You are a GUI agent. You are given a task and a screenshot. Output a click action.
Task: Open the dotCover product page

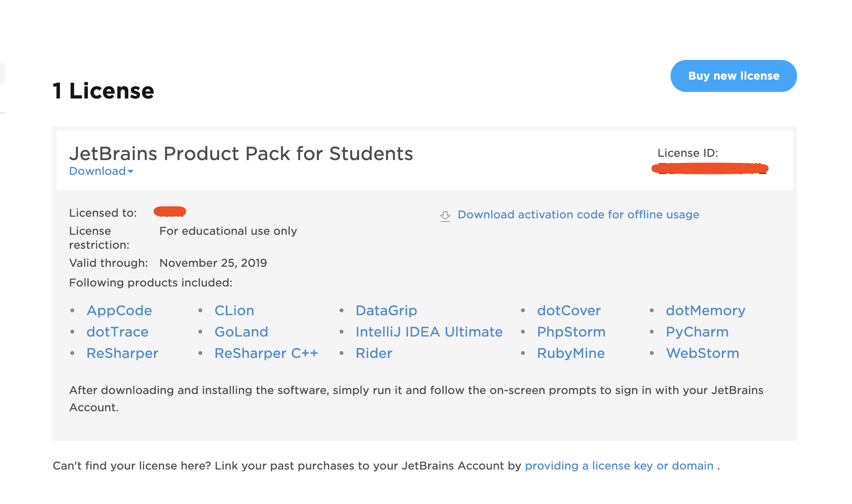[569, 311]
